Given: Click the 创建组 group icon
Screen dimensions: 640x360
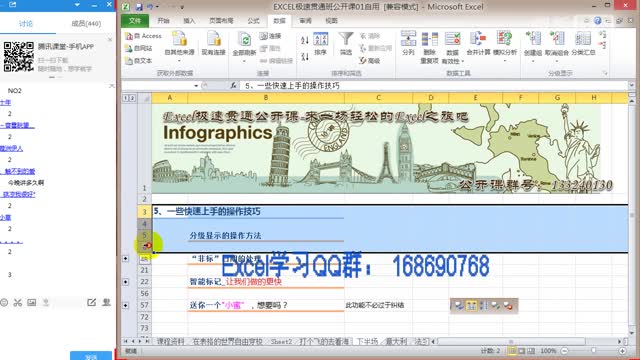Looking at the screenshot, I should pos(533,39).
